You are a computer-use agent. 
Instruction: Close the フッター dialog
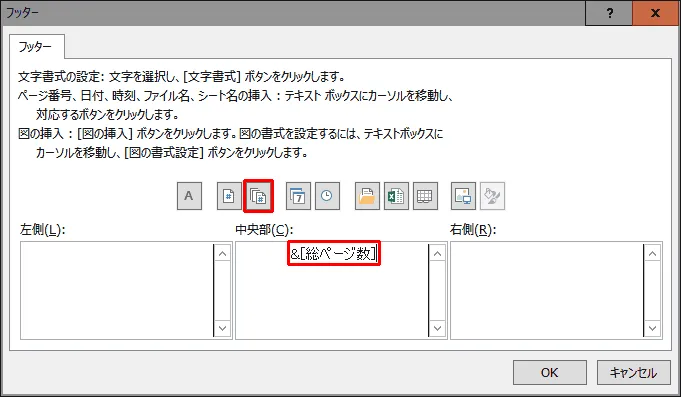pos(656,13)
